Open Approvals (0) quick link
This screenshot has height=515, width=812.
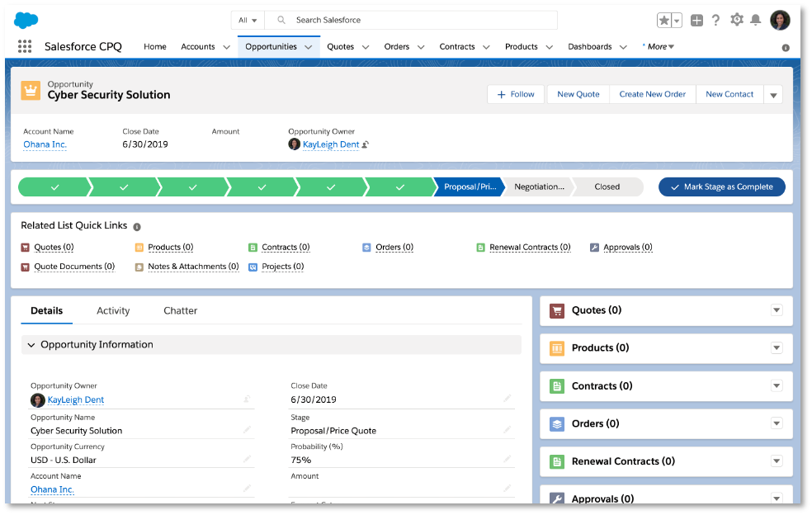(x=628, y=248)
